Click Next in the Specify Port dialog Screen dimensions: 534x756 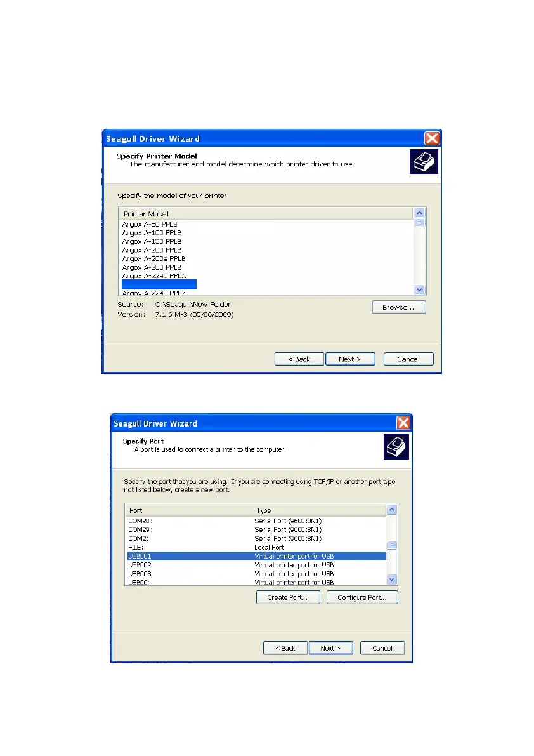pos(331,648)
